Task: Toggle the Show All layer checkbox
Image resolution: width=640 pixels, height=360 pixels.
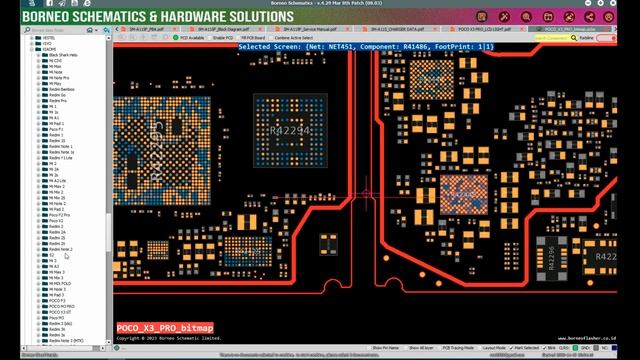Action: (406, 348)
